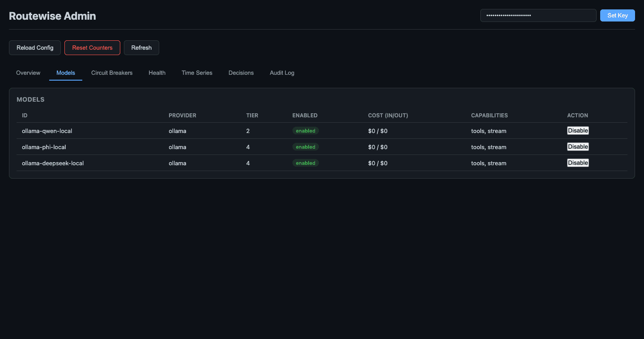Show the Audit Log tab
Image resolution: width=644 pixels, height=339 pixels.
[282, 73]
